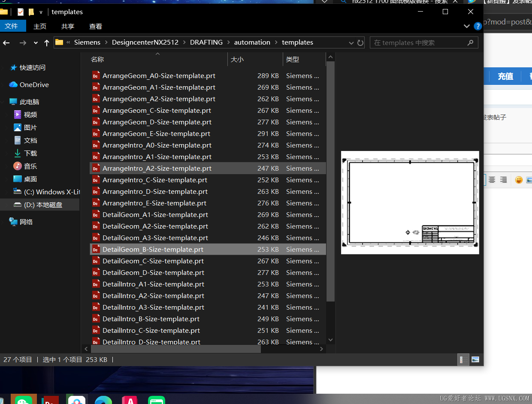Image resolution: width=532 pixels, height=404 pixels.
Task: Click the automation breadcrumb segment
Action: 252,42
